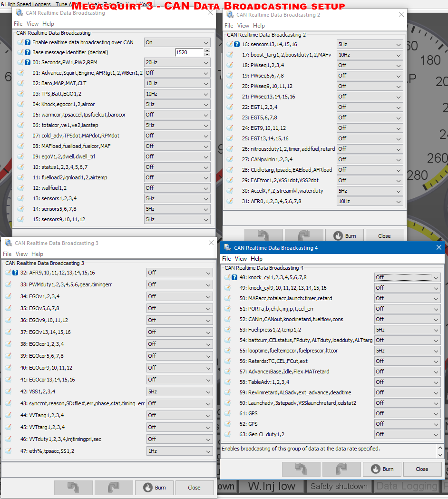Click redo arrow in Broadcasting 4 window

(341, 469)
